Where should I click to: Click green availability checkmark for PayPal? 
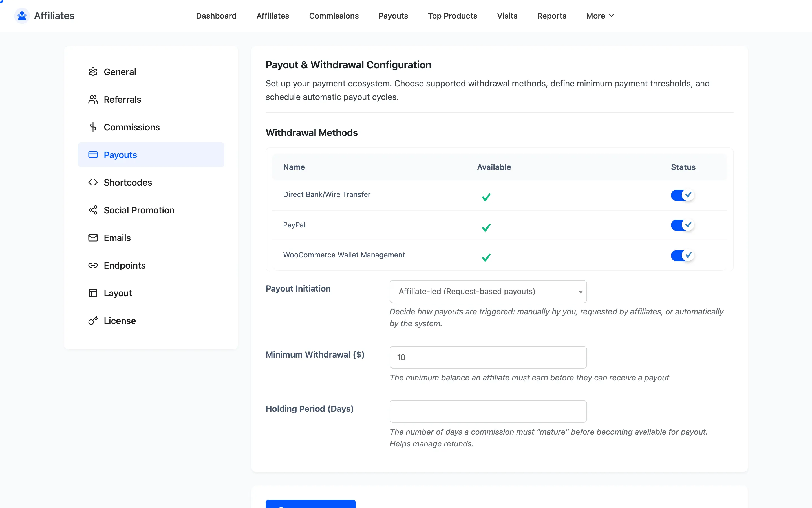pyautogui.click(x=486, y=227)
